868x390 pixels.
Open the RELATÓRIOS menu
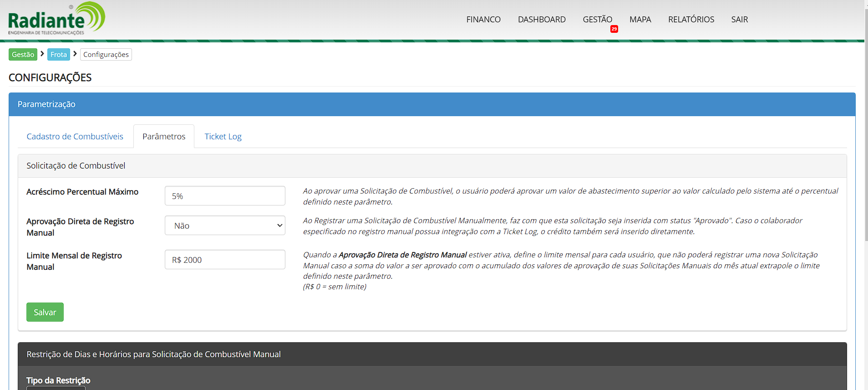click(x=690, y=20)
